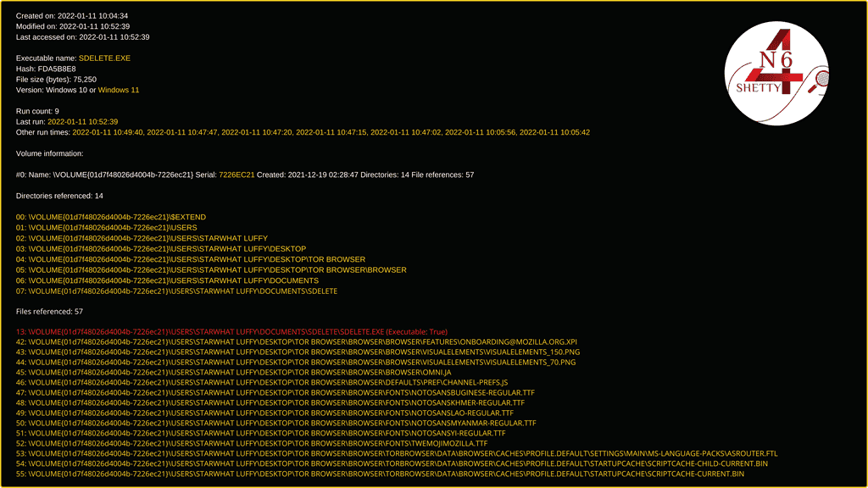This screenshot has height=488, width=868.
Task: Open the Windows 11 version link
Action: tap(117, 90)
